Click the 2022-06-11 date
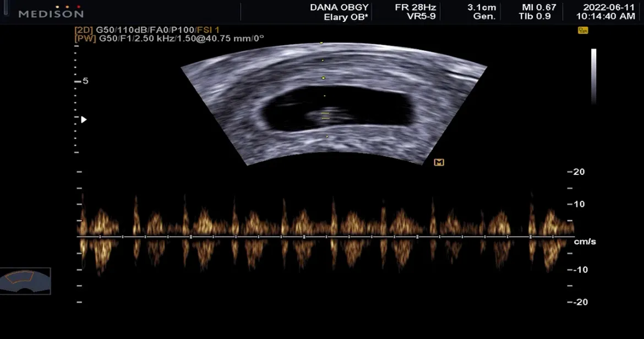 (x=609, y=7)
